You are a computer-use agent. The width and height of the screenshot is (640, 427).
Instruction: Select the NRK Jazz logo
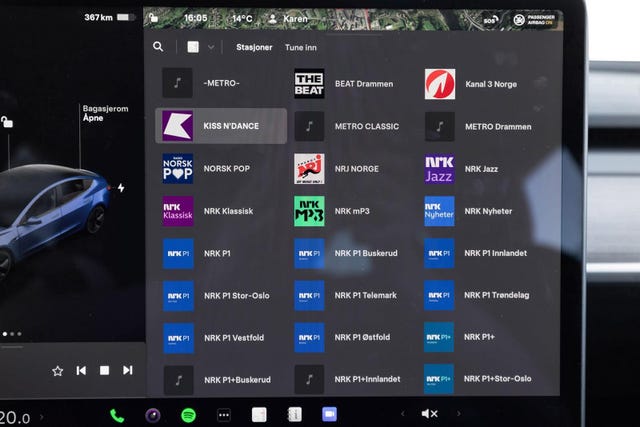coord(439,169)
